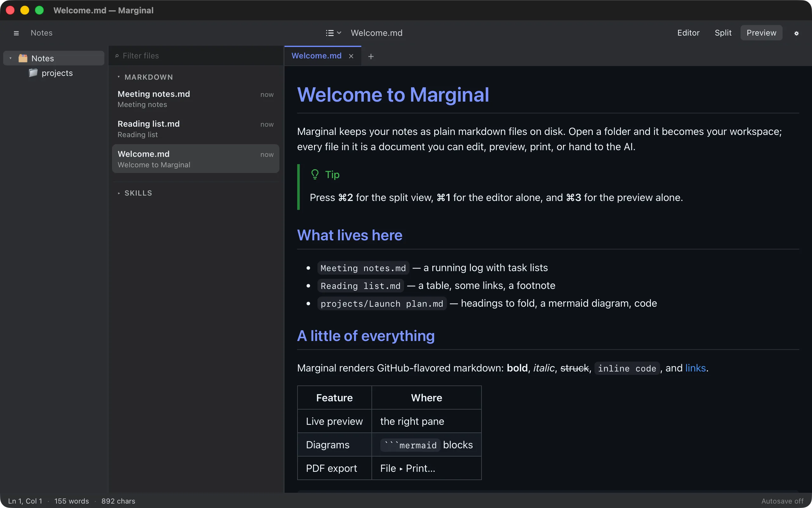Click the A little of everything heading
This screenshot has height=508, width=812.
[x=366, y=336]
